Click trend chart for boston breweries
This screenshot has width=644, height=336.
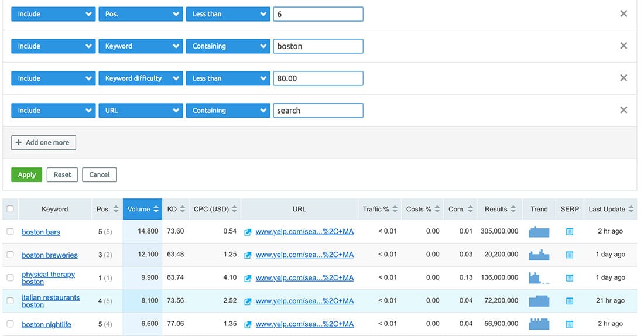coord(539,255)
